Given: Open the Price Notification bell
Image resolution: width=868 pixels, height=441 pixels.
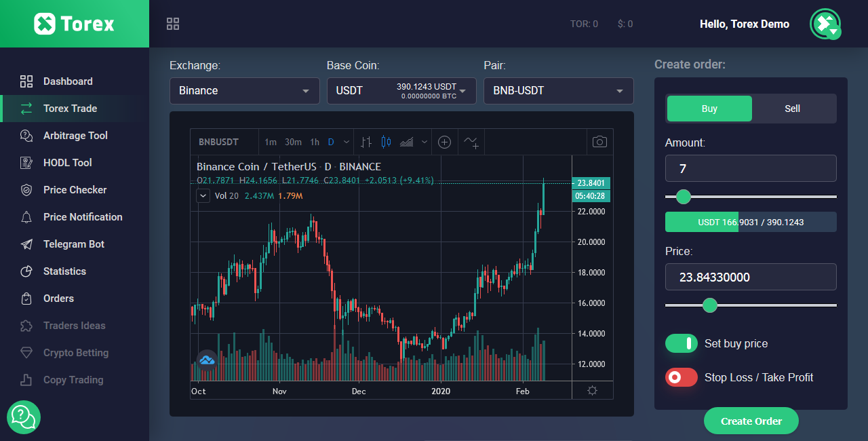Looking at the screenshot, I should click(x=75, y=216).
